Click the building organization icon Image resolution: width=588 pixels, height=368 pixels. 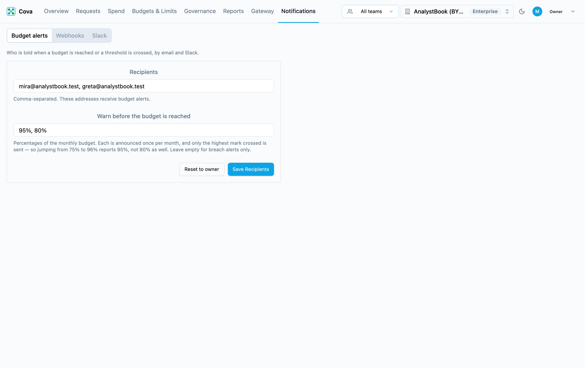(x=408, y=11)
